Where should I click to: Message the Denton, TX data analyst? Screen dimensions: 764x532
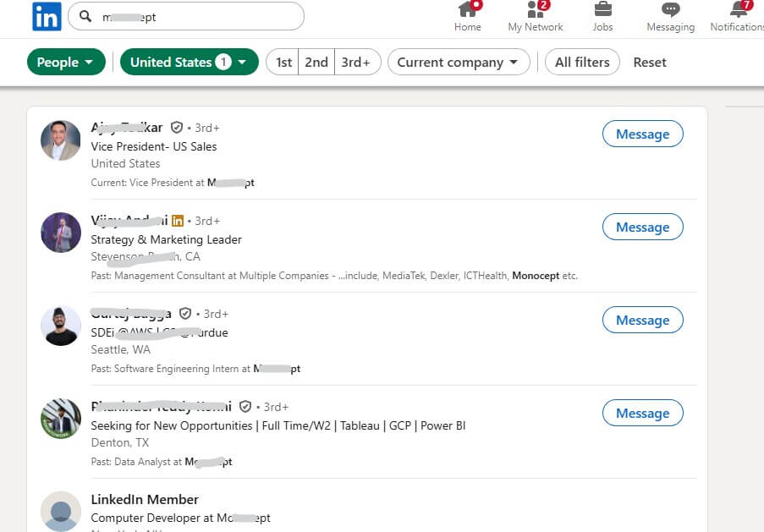[643, 413]
